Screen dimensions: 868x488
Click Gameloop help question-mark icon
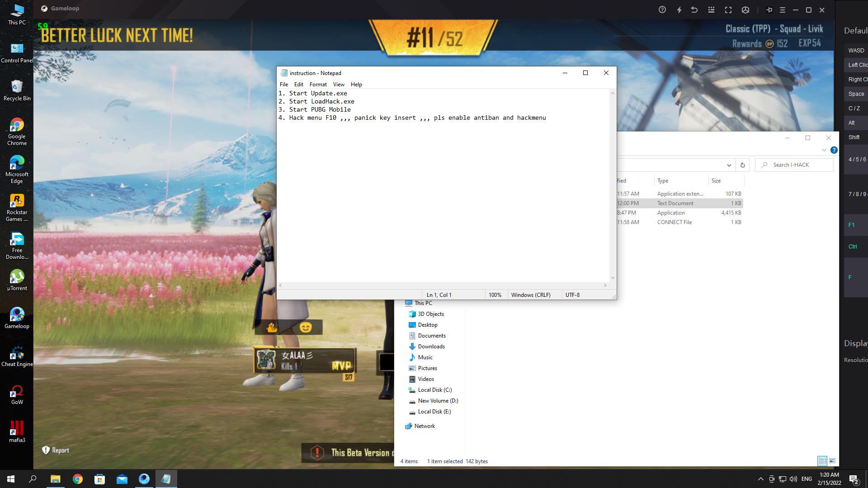(662, 9)
